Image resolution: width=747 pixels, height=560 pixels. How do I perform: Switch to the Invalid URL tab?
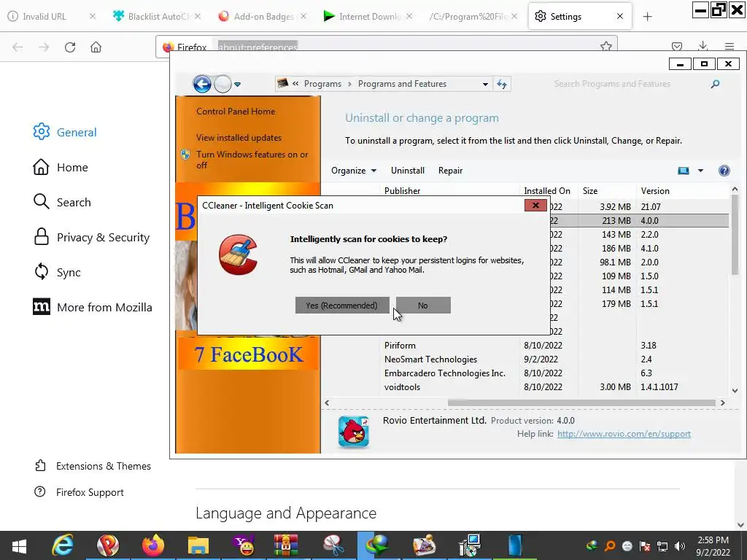pos(44,16)
